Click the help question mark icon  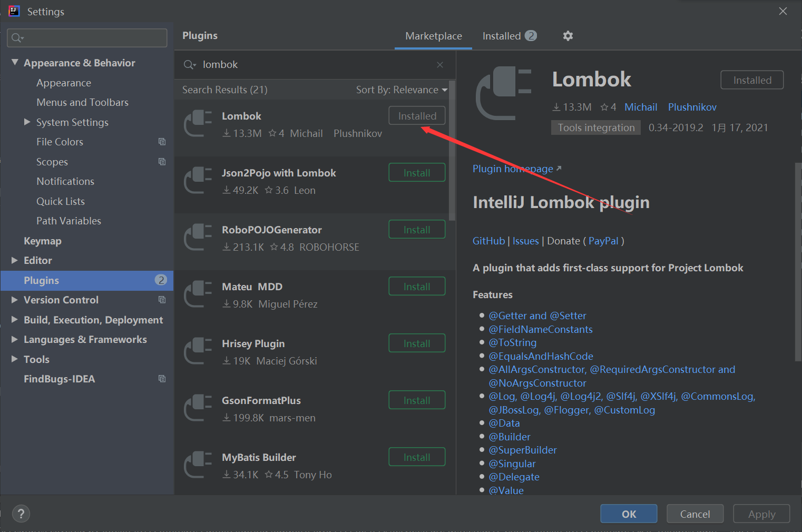point(21,514)
